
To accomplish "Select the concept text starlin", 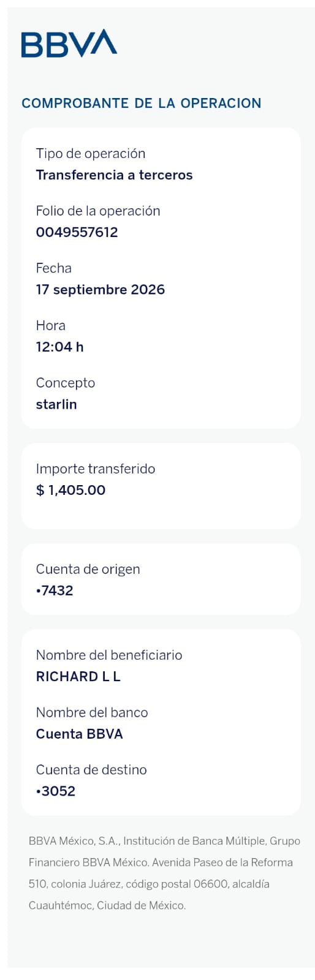I will [56, 404].
